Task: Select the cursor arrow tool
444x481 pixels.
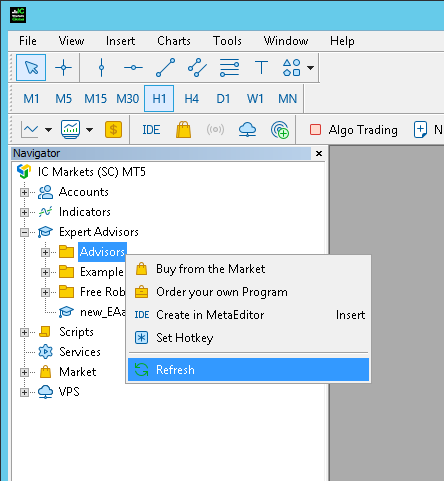Action: coord(31,68)
